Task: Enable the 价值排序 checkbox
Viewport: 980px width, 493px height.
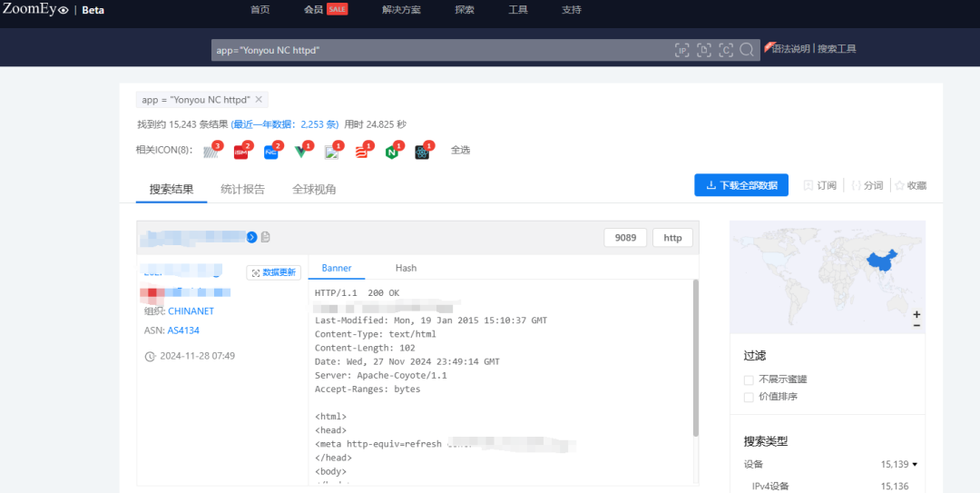Action: (749, 397)
